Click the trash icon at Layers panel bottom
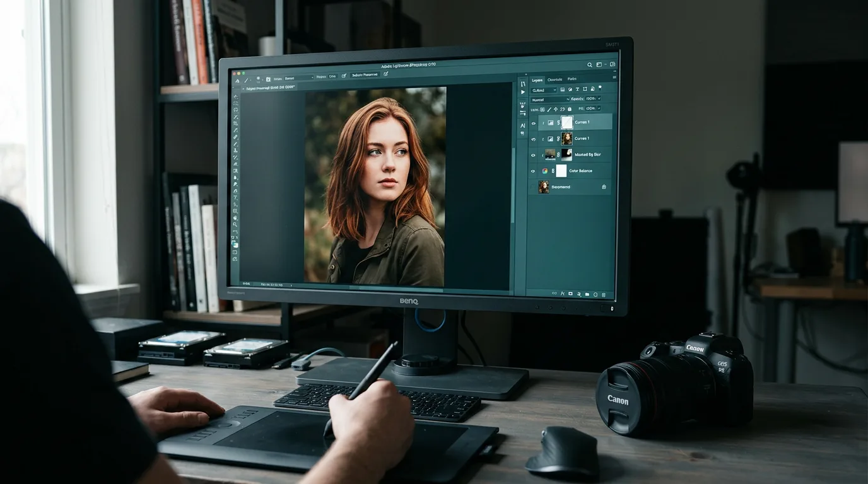The image size is (868, 484). [x=603, y=294]
